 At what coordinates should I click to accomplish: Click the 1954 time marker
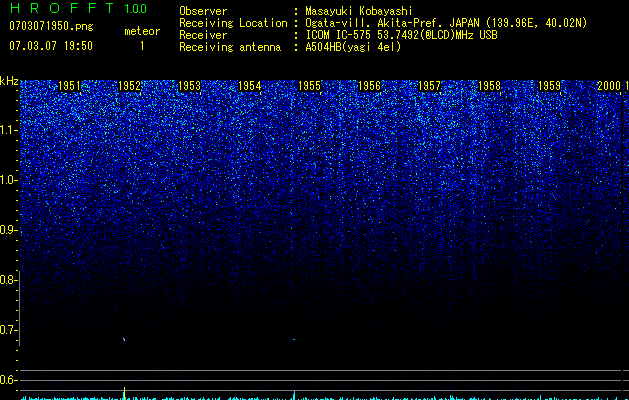pos(250,86)
